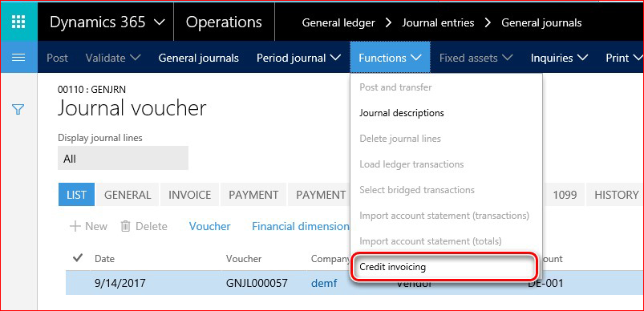Expand the Print dropdown
This screenshot has width=644, height=311.
(x=624, y=58)
